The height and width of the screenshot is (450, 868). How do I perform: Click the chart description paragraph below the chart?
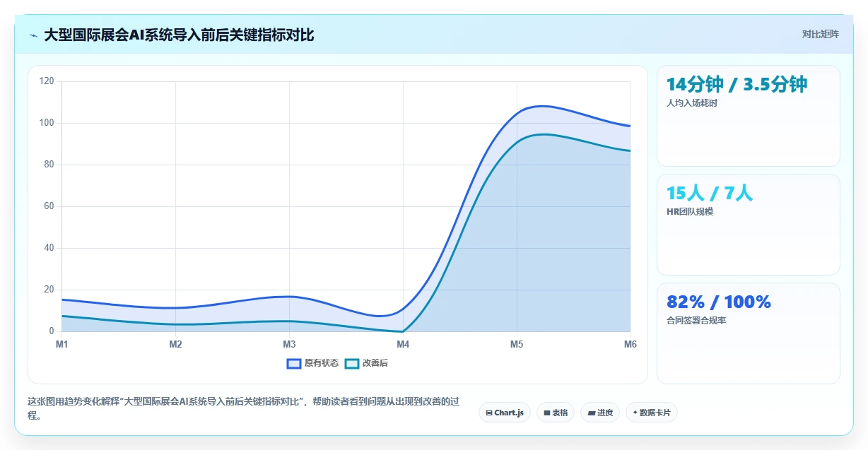(x=244, y=408)
